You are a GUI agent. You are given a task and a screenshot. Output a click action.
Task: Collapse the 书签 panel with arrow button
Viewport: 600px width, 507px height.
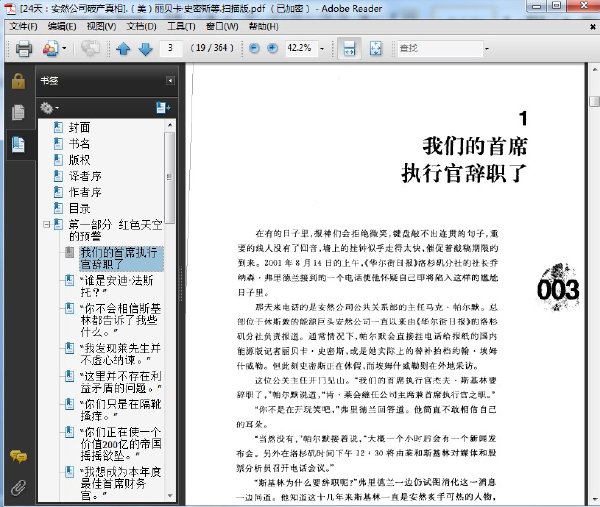click(x=170, y=81)
